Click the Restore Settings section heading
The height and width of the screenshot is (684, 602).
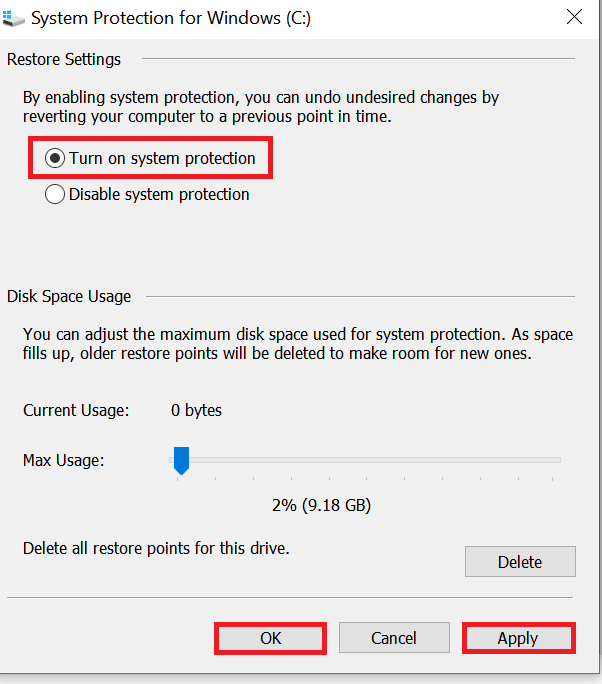coord(64,60)
